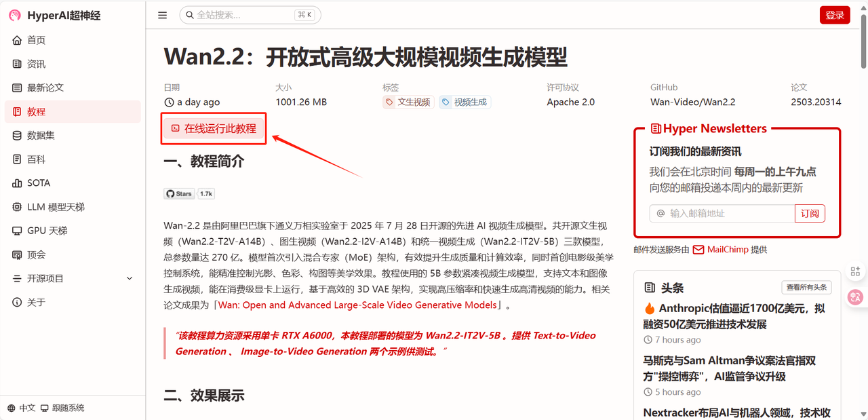
Task: Click the site-wide search box
Action: 250,15
